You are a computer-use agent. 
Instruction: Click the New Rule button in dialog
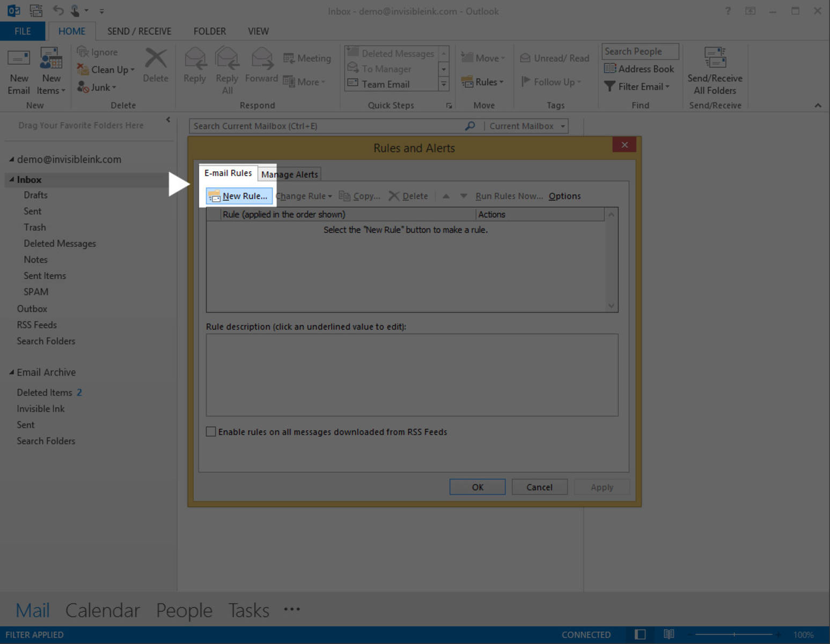click(x=239, y=196)
